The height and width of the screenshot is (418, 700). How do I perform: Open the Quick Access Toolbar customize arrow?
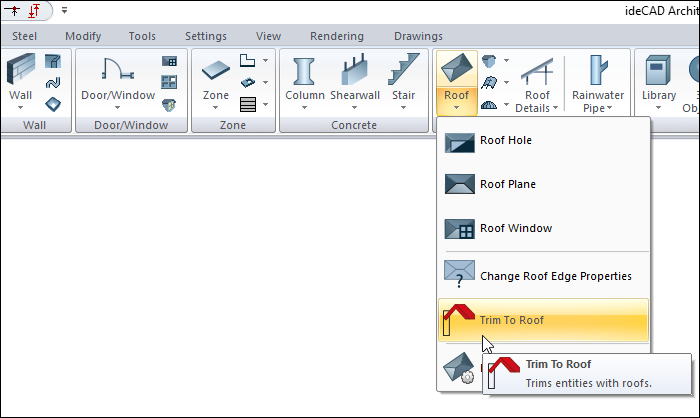pyautogui.click(x=64, y=11)
